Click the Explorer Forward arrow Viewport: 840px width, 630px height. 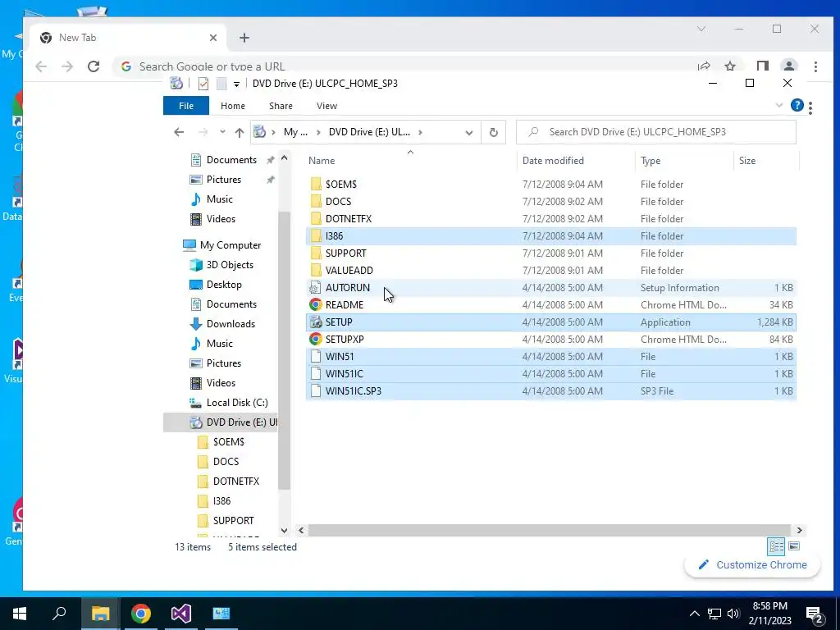point(203,132)
